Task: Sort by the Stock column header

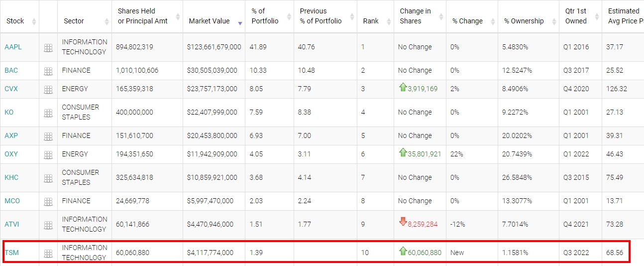Action: (15, 21)
